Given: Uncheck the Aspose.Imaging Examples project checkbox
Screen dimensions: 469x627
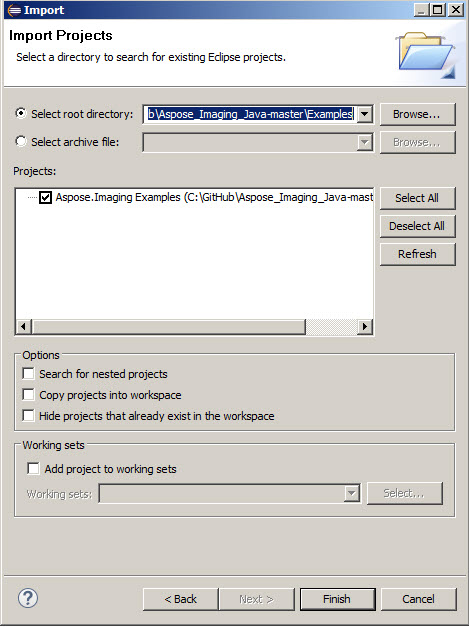Looking at the screenshot, I should 45,197.
